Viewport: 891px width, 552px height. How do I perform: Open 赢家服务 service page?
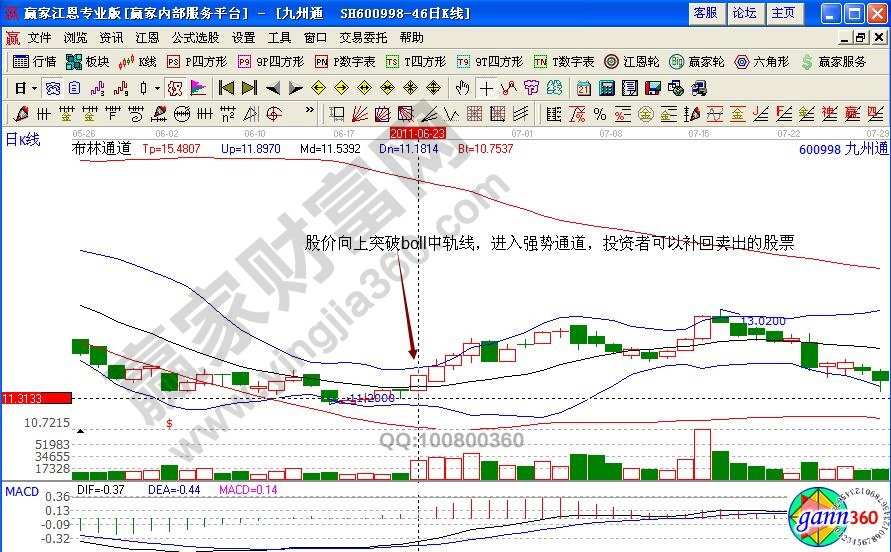coord(833,61)
